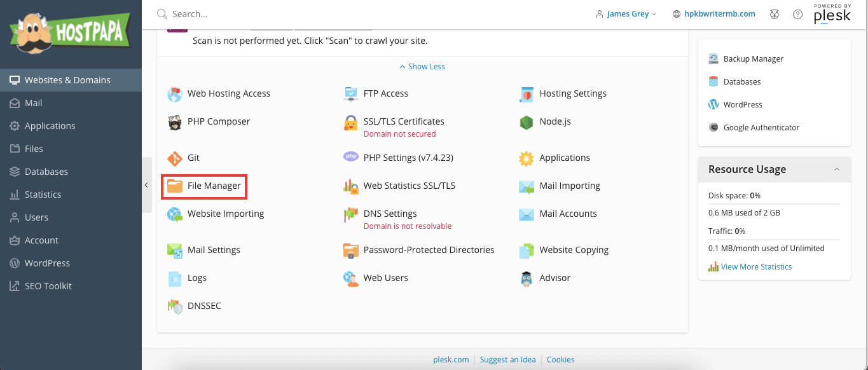
Task: Open the Suggest an Idea link
Action: tap(507, 359)
